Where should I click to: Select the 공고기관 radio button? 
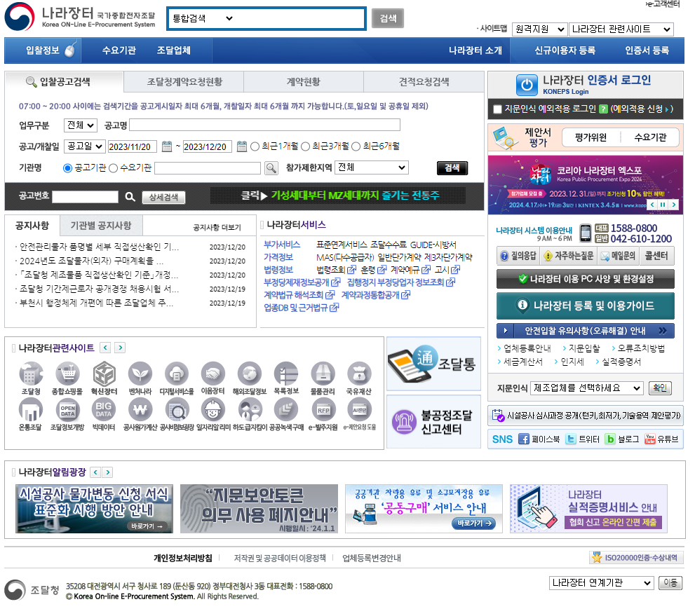(x=67, y=167)
